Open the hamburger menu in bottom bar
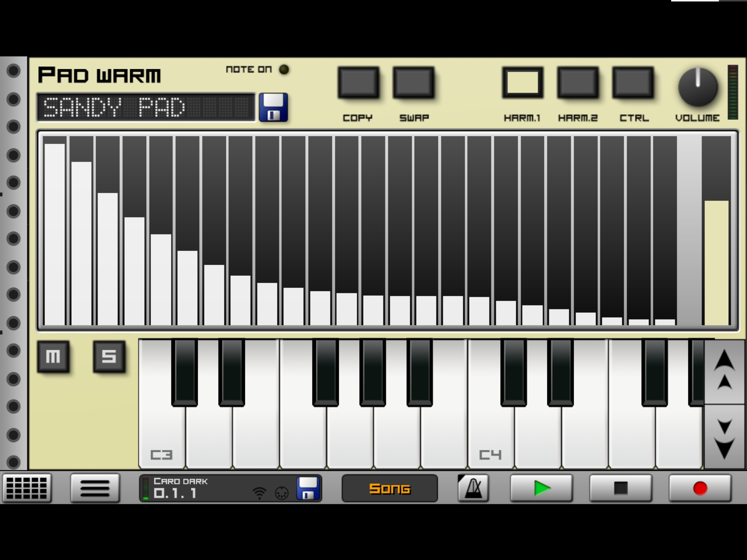The image size is (747, 560). [95, 488]
